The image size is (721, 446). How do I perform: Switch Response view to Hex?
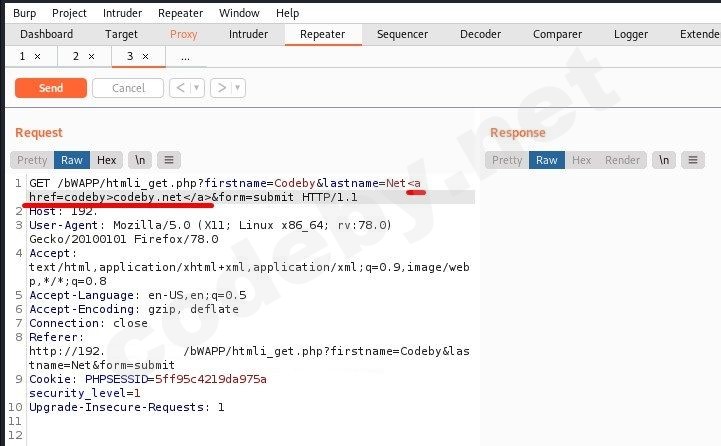pyautogui.click(x=581, y=160)
